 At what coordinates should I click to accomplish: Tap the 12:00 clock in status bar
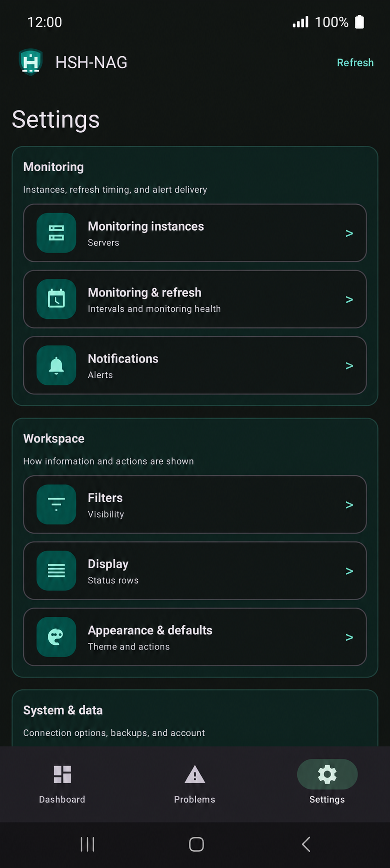point(45,22)
